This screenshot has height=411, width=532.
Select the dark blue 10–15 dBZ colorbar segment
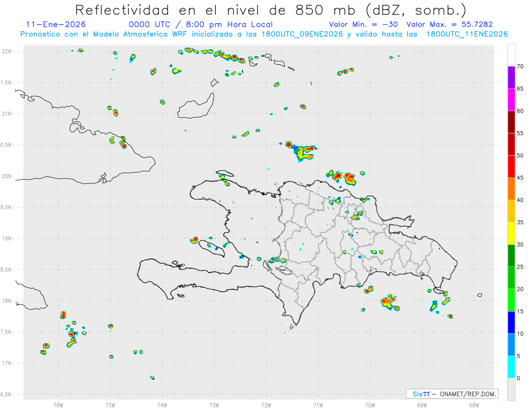(x=511, y=322)
